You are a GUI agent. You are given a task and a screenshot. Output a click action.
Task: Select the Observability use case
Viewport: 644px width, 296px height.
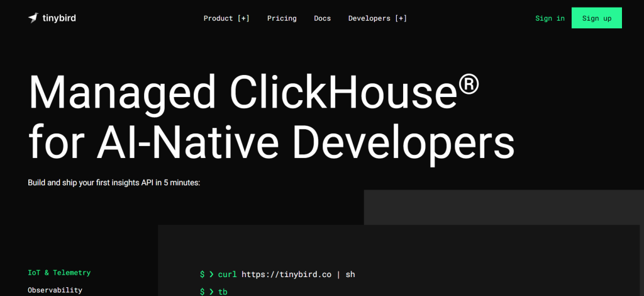[x=55, y=290]
